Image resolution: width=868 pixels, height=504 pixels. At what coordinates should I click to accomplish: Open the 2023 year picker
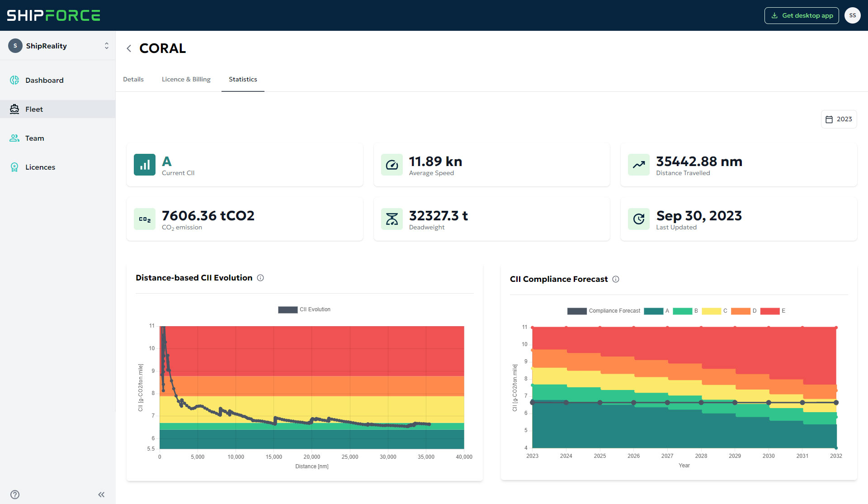(x=839, y=119)
